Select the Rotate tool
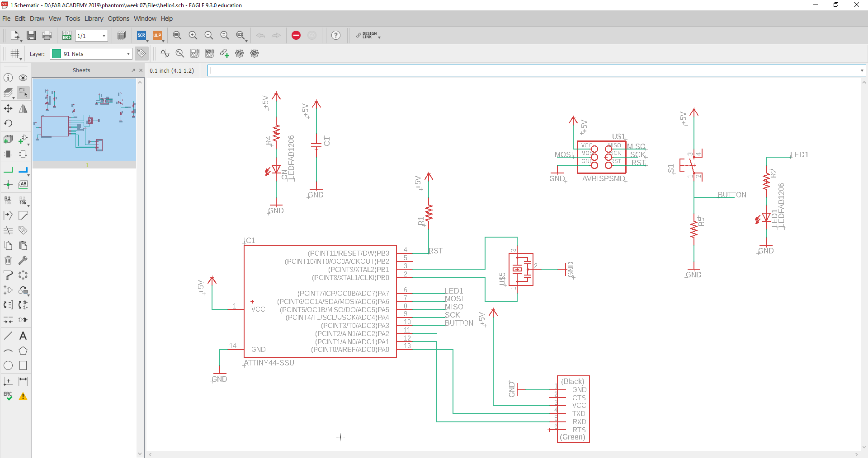The image size is (868, 458). (x=8, y=123)
